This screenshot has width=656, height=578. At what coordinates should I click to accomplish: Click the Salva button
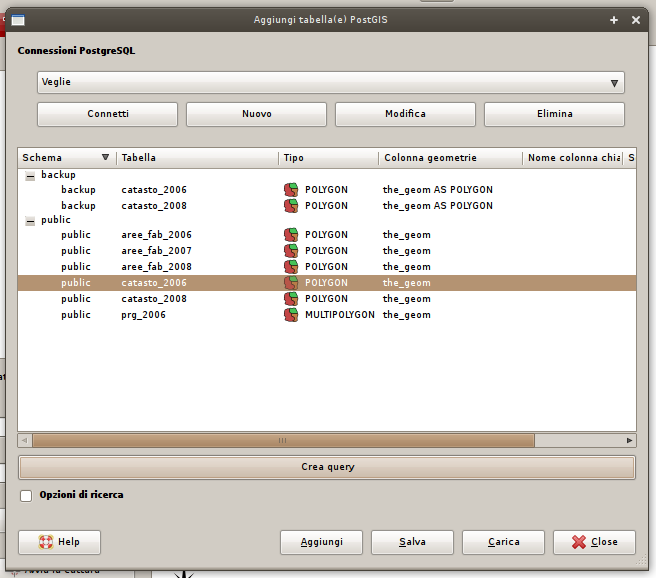pos(413,542)
